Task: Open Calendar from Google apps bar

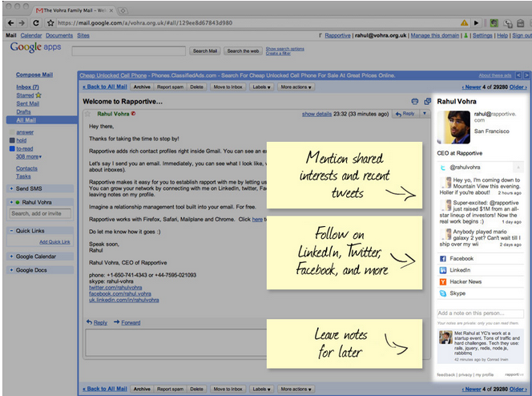Action: click(31, 36)
